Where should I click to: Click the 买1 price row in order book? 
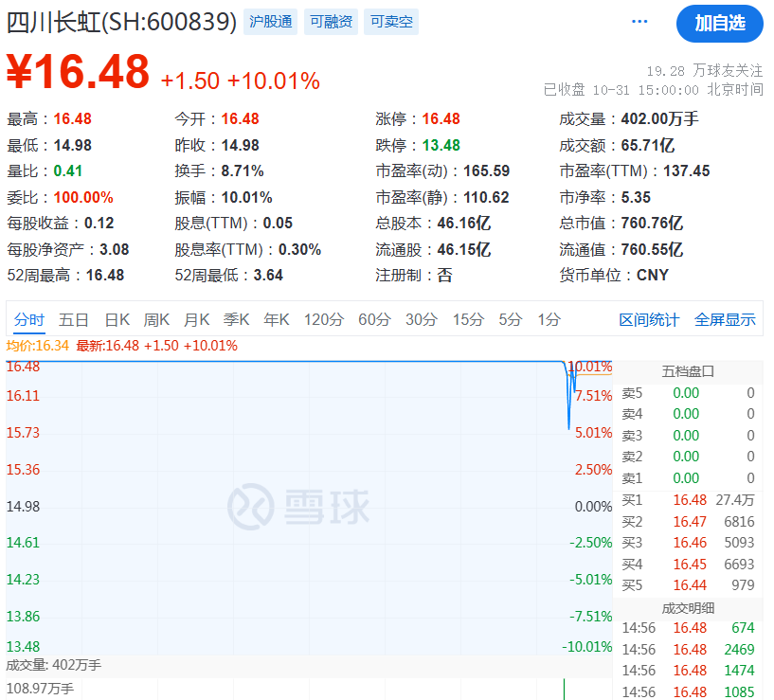pyautogui.click(x=688, y=500)
